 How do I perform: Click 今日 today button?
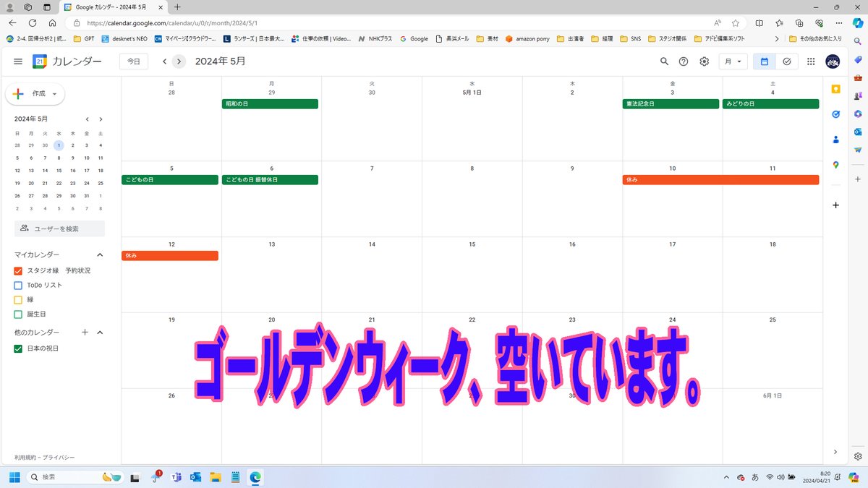134,61
